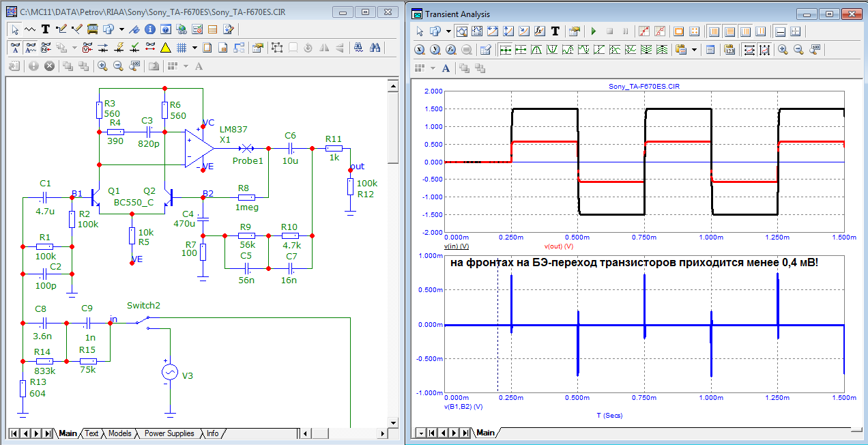Open plot properties dialog icon
The width and height of the screenshot is (868, 445).
point(575,31)
